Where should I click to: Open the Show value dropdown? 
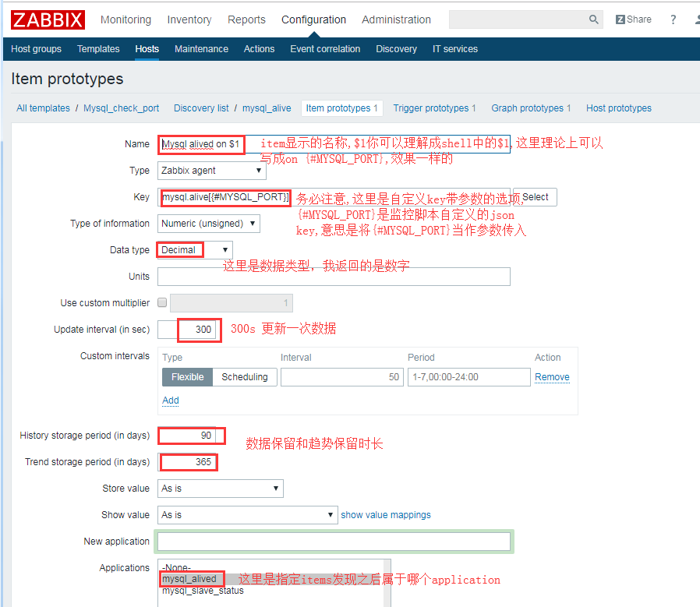pyautogui.click(x=247, y=515)
